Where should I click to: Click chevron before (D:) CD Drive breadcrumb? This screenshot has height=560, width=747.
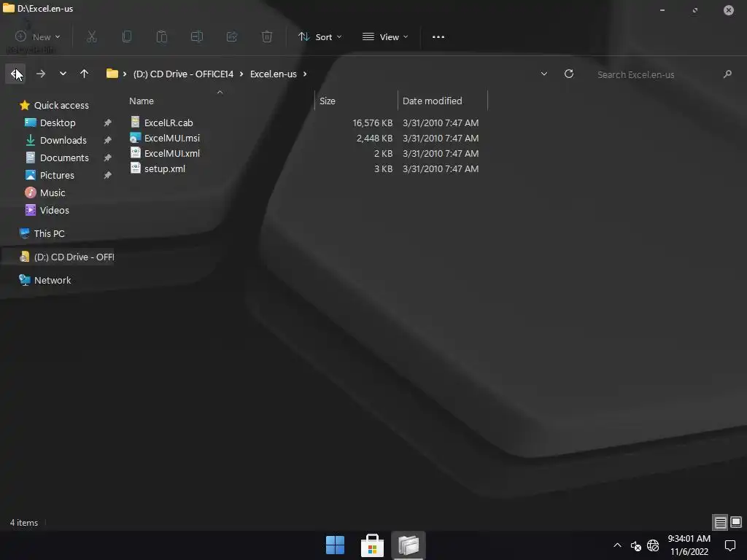click(125, 74)
